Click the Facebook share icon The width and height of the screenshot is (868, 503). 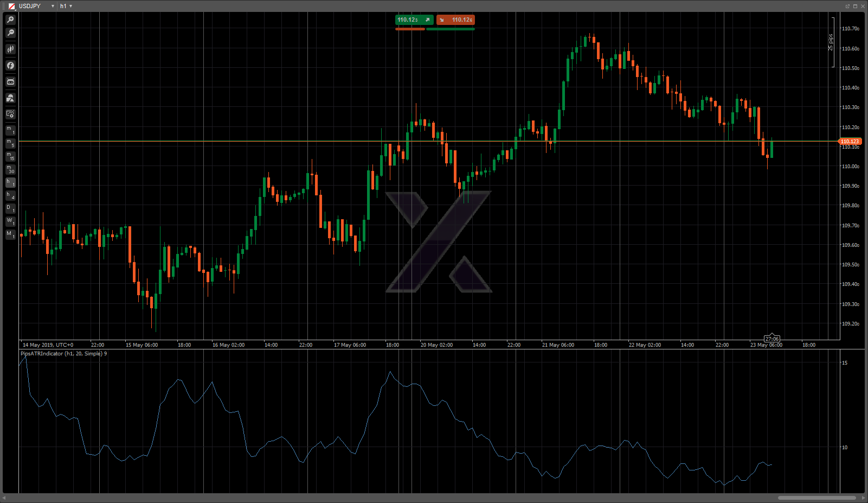pos(10,66)
